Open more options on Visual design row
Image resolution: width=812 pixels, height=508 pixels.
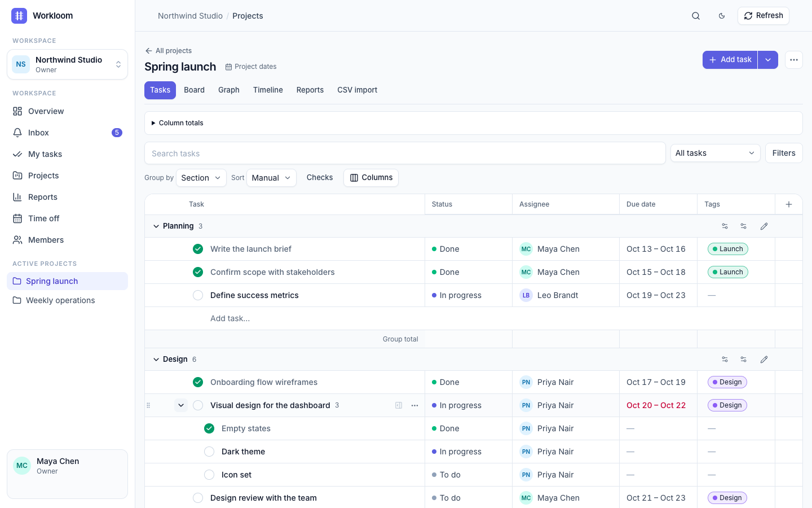[x=415, y=405]
